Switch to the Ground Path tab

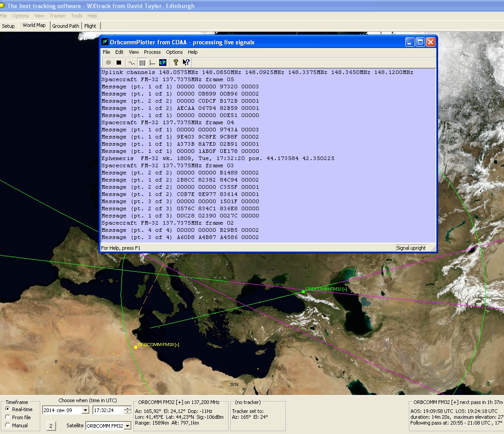click(65, 26)
